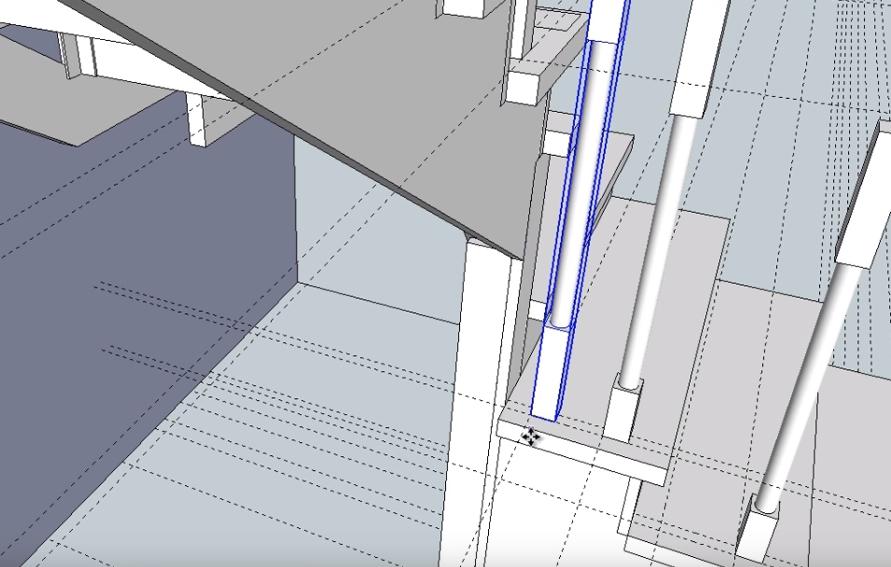Click at the move cursor on the tread corner

pos(530,437)
